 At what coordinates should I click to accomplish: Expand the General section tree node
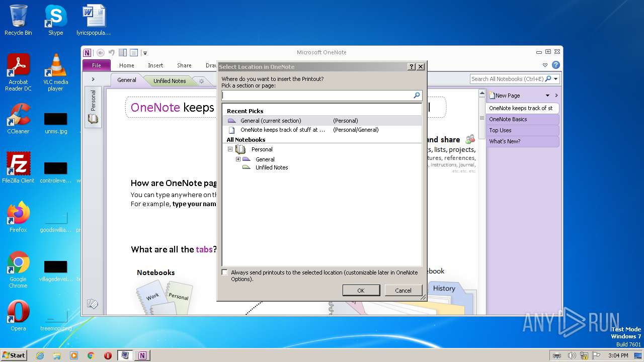[238, 159]
